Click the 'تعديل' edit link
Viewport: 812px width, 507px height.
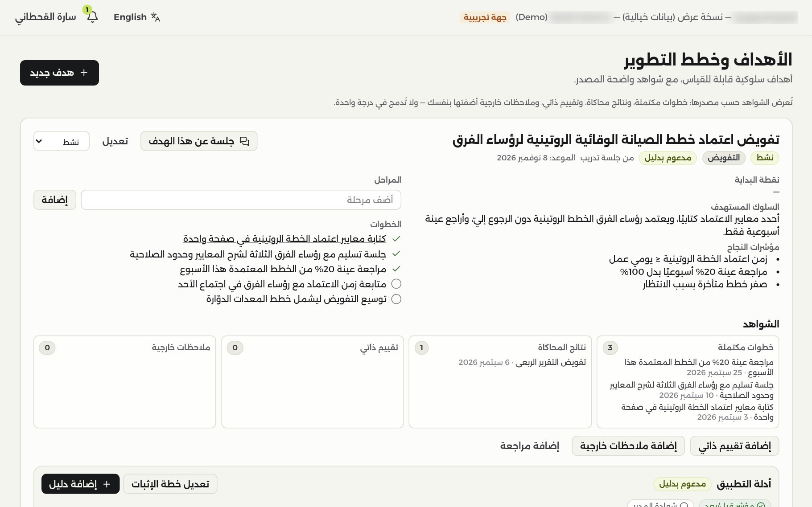tap(115, 141)
